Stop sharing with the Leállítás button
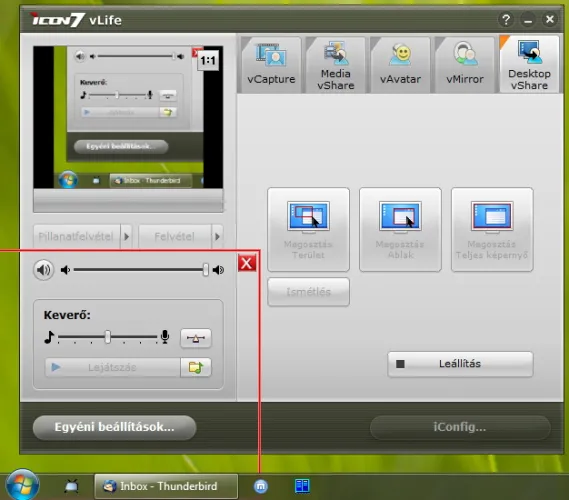This screenshot has height=500, width=569. pyautogui.click(x=460, y=364)
